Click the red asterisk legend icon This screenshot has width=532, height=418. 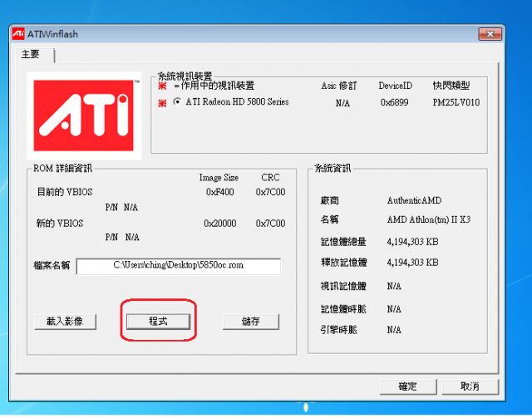[163, 86]
